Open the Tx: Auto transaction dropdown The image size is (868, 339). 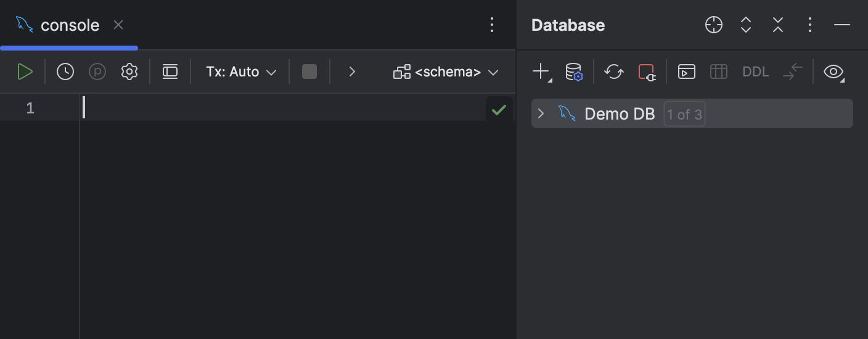coord(241,72)
